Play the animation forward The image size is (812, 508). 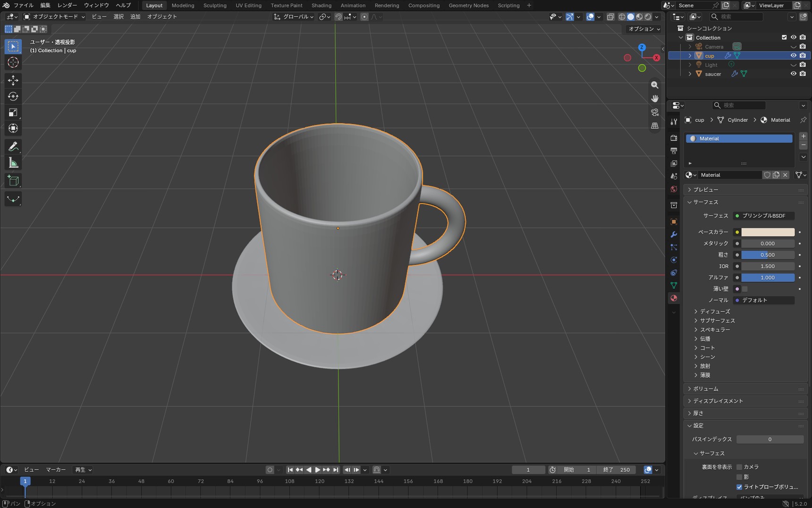317,470
